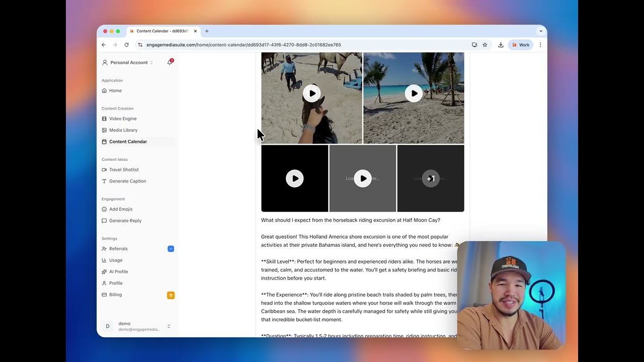Open the notifications bell icon
Image resolution: width=644 pixels, height=362 pixels.
[x=170, y=62]
